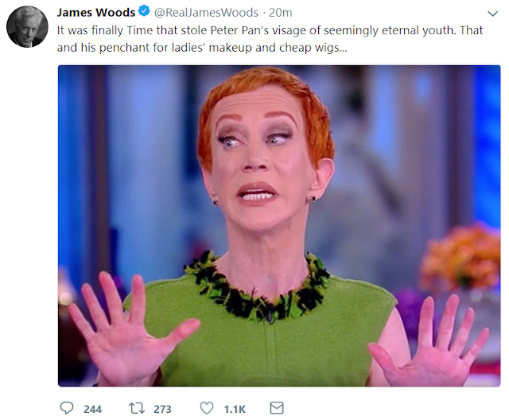Like the tweet with the heart icon
This screenshot has width=509, height=420.
[x=207, y=408]
